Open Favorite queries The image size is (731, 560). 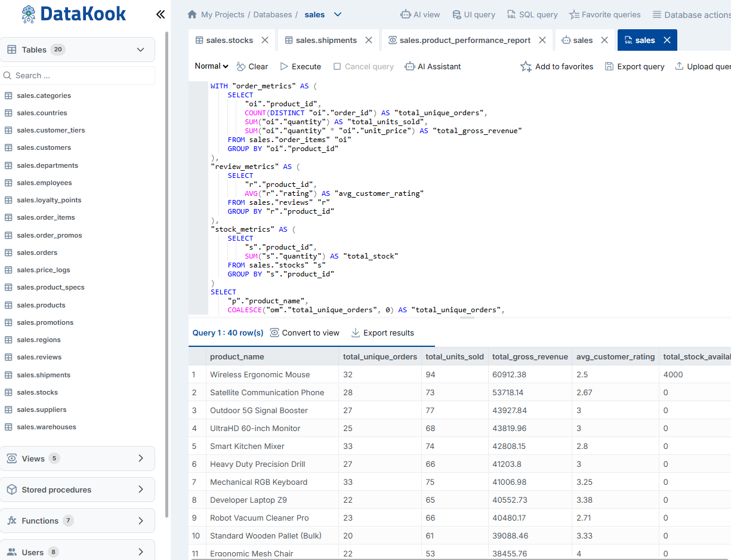click(604, 14)
